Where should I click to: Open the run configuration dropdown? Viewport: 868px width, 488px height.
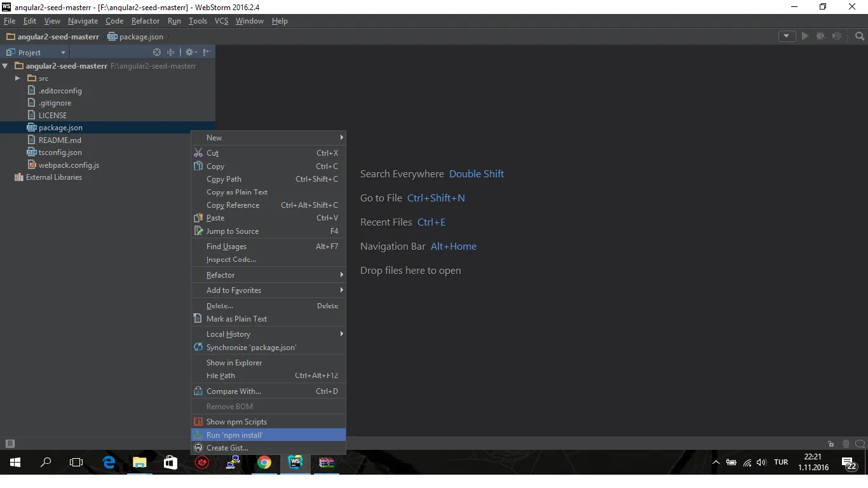click(787, 36)
